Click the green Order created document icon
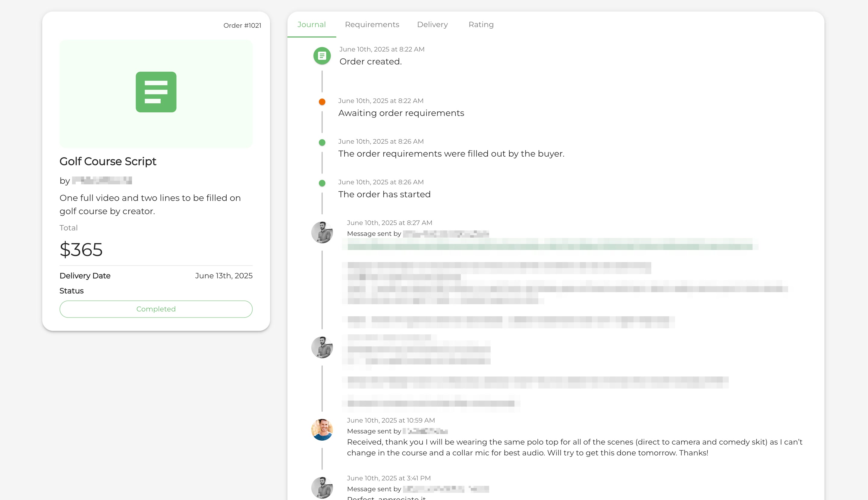Viewport: 868px width, 500px height. 322,56
